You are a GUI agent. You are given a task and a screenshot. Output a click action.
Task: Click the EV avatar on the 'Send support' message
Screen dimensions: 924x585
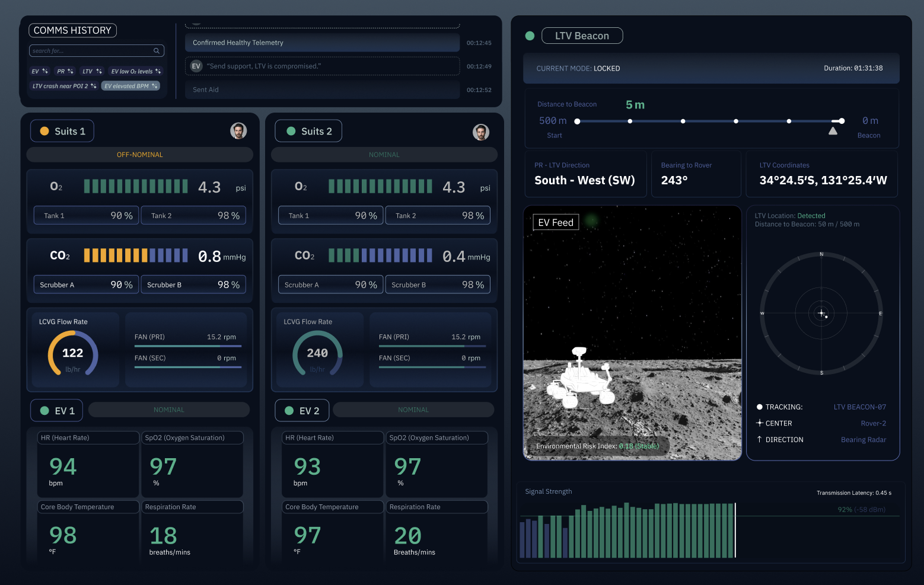pos(196,66)
